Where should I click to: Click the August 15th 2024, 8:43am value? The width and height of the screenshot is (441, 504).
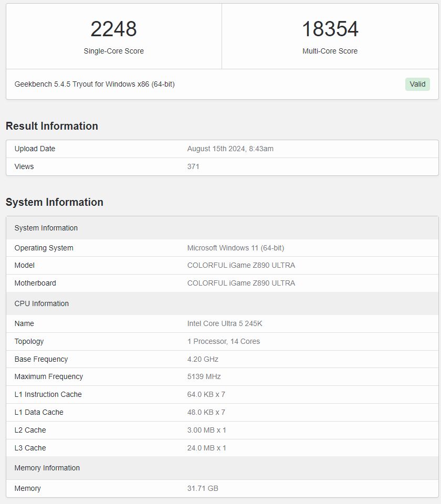pos(230,149)
